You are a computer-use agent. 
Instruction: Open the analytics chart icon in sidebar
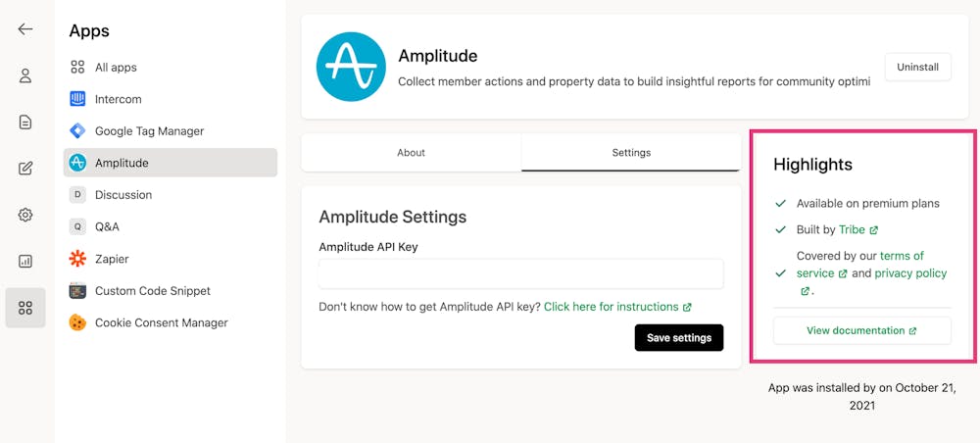25,262
